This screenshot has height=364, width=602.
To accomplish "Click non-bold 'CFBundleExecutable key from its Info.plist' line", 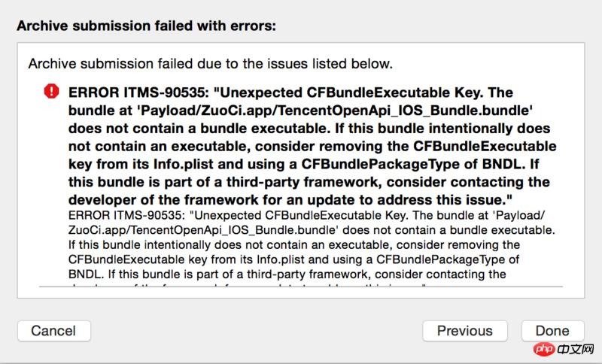I will point(187,260).
